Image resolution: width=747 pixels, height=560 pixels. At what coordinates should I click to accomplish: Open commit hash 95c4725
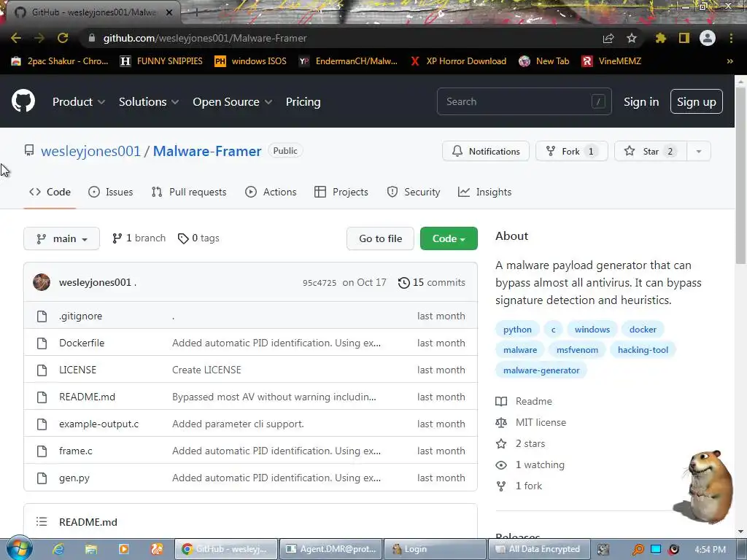click(x=320, y=283)
